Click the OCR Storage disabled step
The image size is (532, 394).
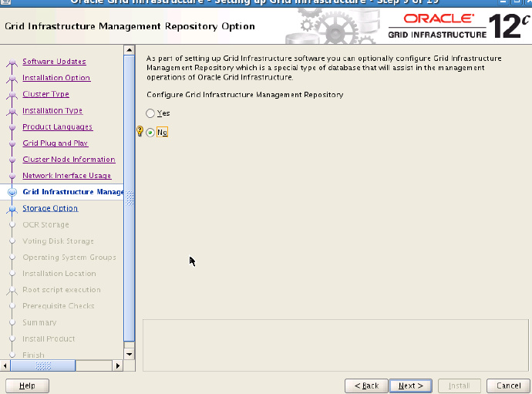45,224
